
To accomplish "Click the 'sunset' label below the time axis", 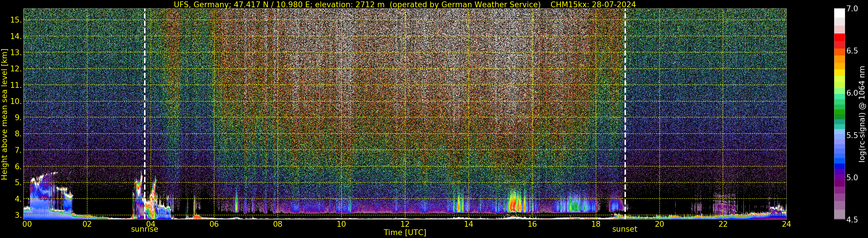I will coord(625,229).
